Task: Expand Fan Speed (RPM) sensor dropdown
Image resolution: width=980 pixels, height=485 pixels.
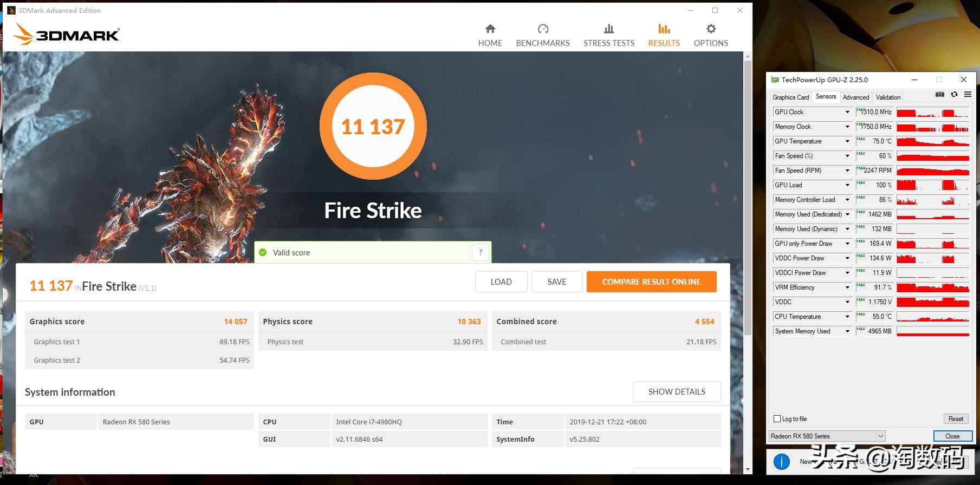Action: pos(847,171)
